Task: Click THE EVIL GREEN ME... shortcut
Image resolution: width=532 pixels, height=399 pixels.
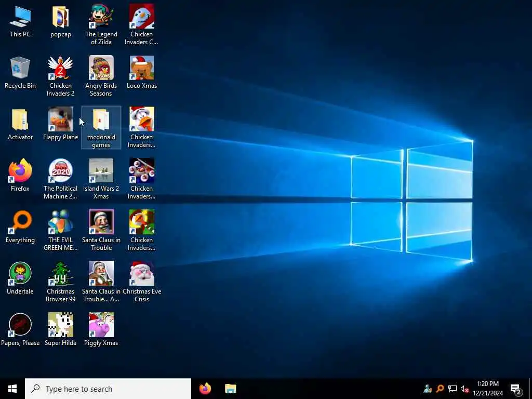Action: (x=60, y=230)
